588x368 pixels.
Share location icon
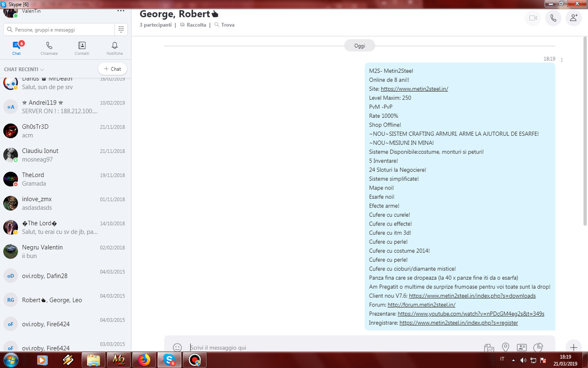coord(505,347)
